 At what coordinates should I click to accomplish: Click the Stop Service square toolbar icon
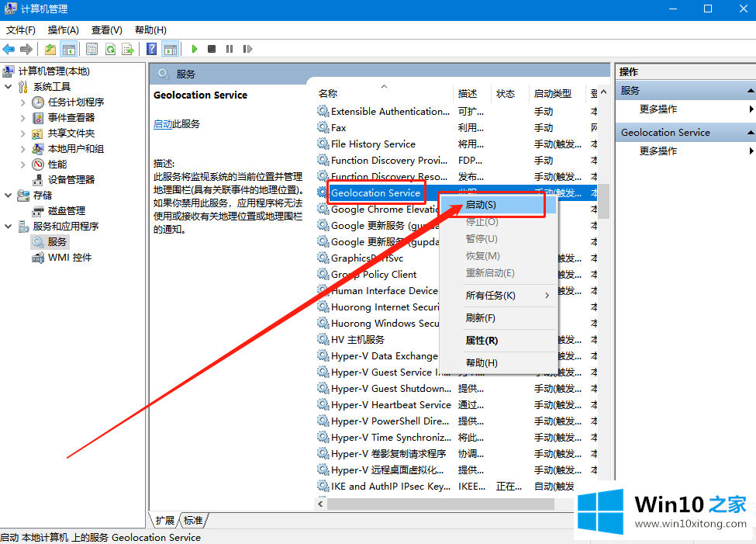tap(212, 49)
